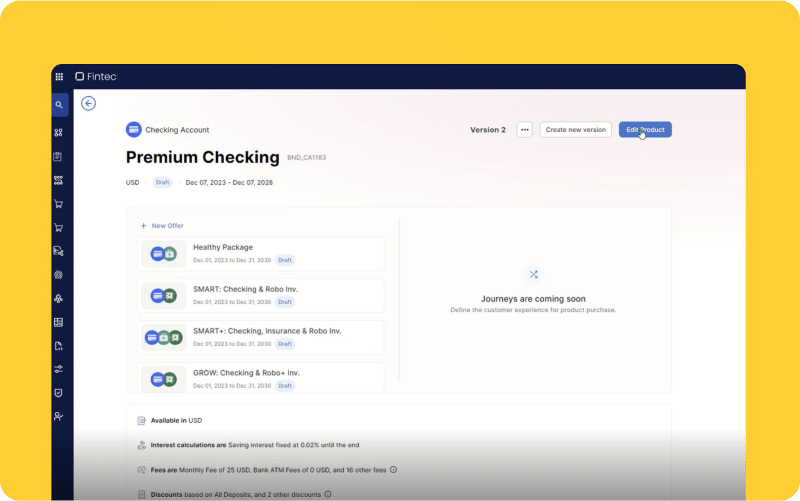Viewport: 800px width, 501px height.
Task: Click the Available in USD icon
Action: coord(141,421)
